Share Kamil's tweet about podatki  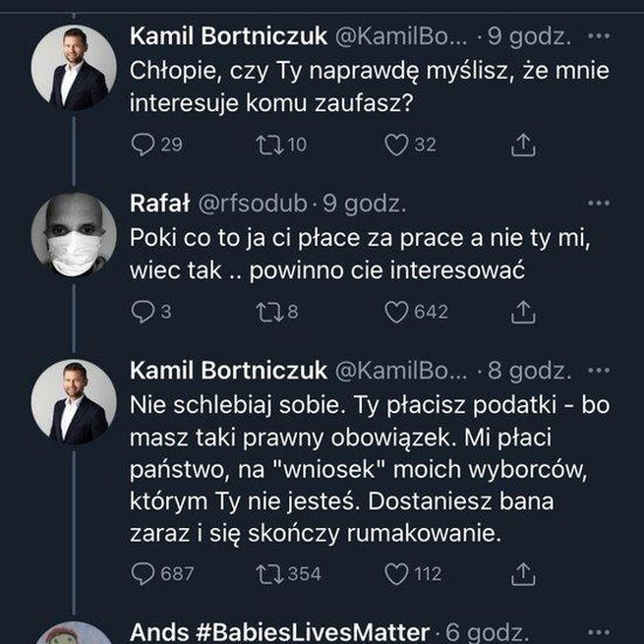pos(524,573)
